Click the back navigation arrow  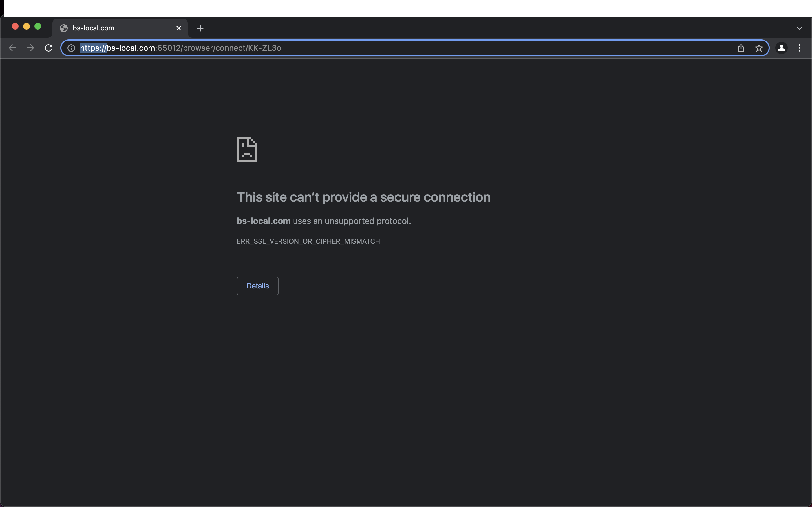coord(12,48)
